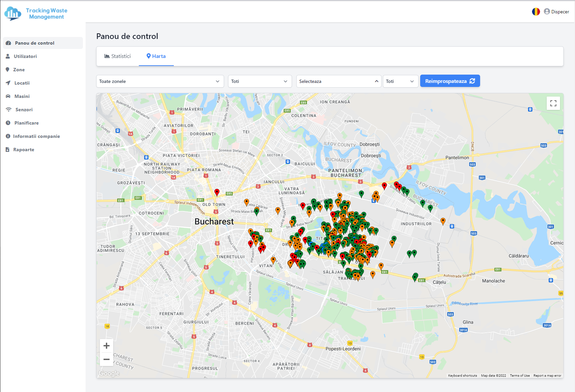Image resolution: width=575 pixels, height=392 pixels.
Task: Open Planificare menu item
Action: [x=43, y=123]
